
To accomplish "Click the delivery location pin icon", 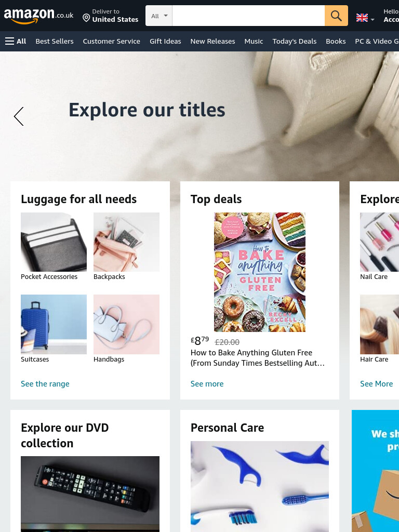I will click(86, 18).
